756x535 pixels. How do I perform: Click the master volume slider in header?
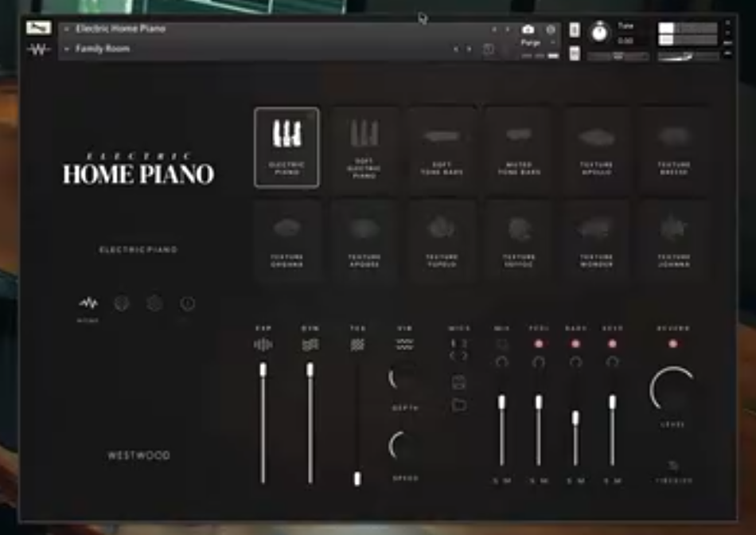[x=688, y=57]
